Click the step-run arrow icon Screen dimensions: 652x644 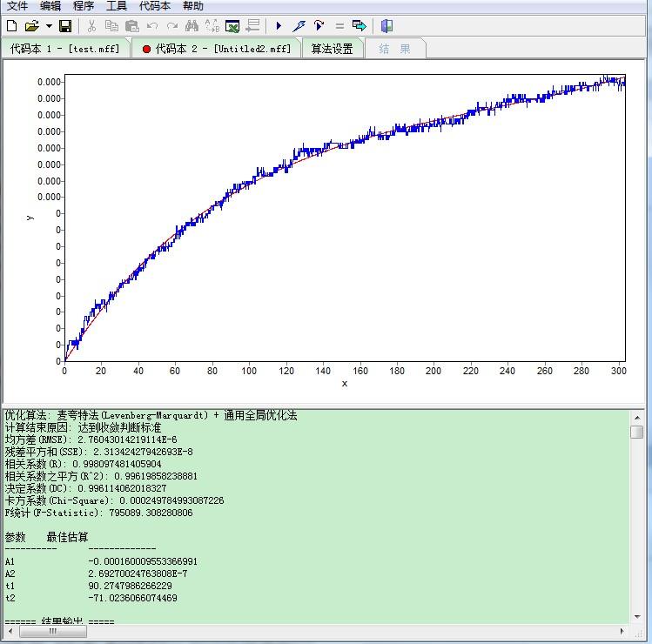(x=319, y=26)
